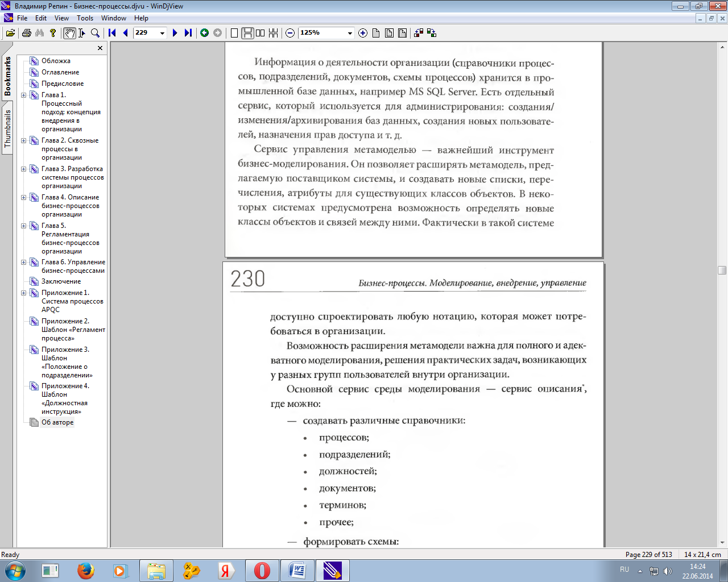
Task: Go to the first page
Action: [x=112, y=33]
